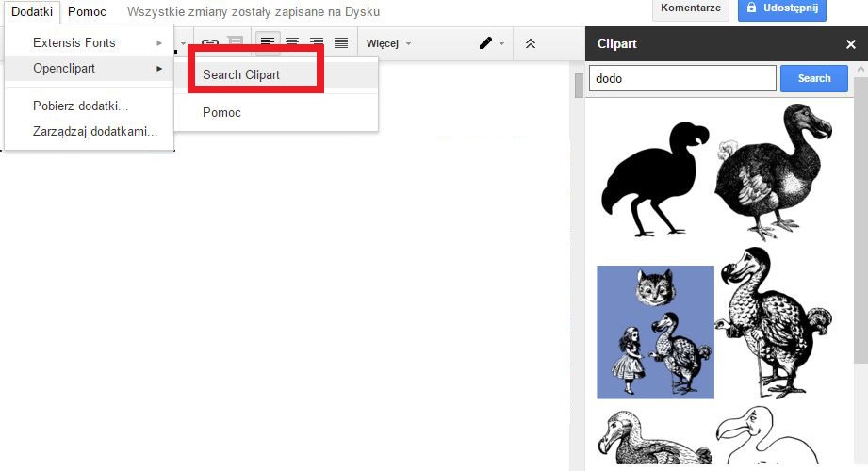Viewport: 868px width, 471px height.
Task: Open the Więcej dropdown
Action: 388,43
